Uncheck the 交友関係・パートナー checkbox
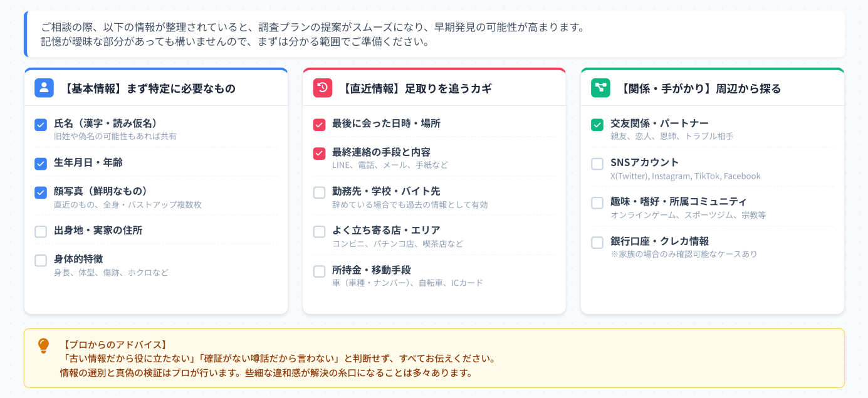The width and height of the screenshot is (868, 398). [x=597, y=125]
